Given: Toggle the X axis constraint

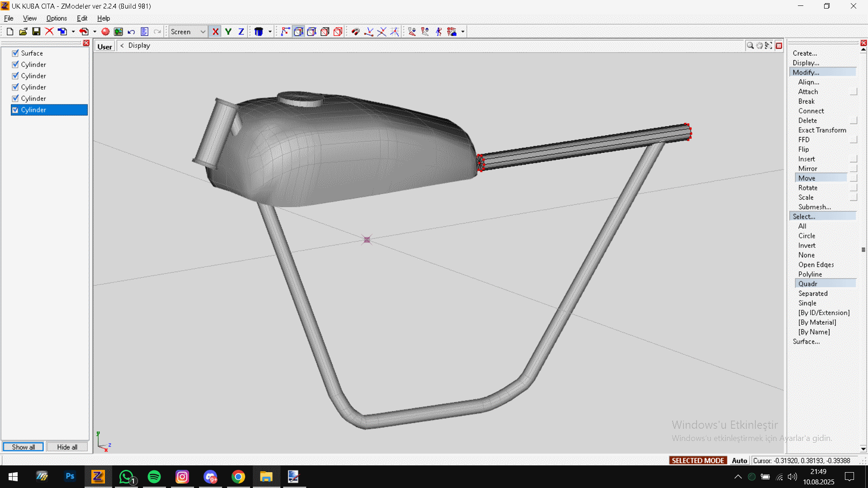Looking at the screenshot, I should [x=215, y=32].
